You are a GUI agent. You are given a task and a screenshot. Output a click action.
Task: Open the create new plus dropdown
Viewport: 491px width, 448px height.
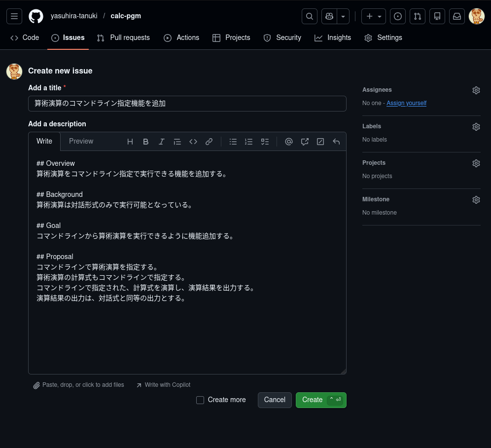click(x=374, y=16)
